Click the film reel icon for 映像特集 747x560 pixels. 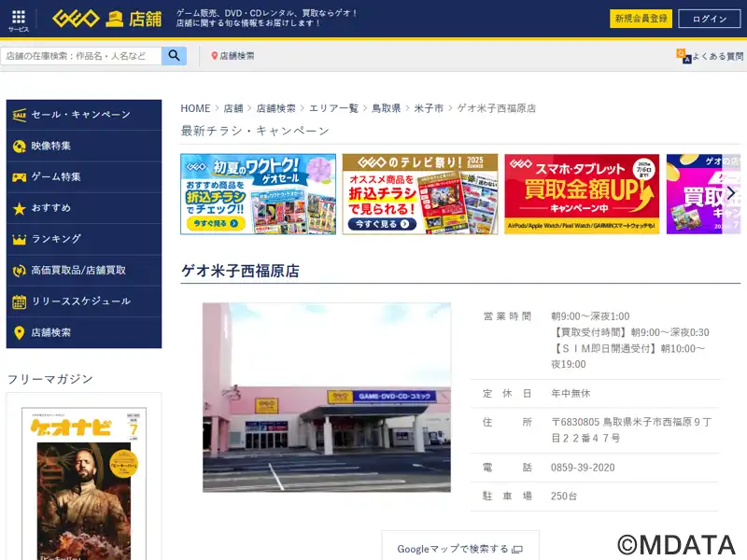click(x=19, y=147)
